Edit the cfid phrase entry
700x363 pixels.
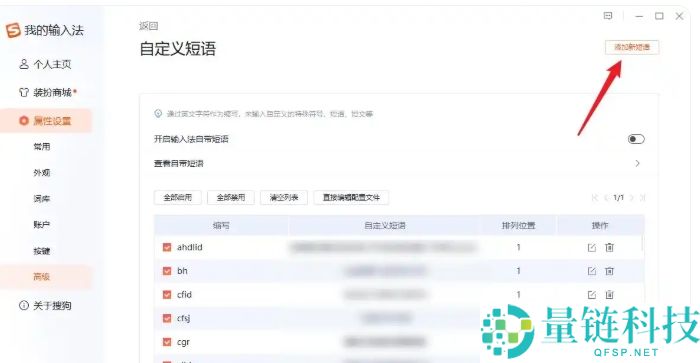click(592, 295)
